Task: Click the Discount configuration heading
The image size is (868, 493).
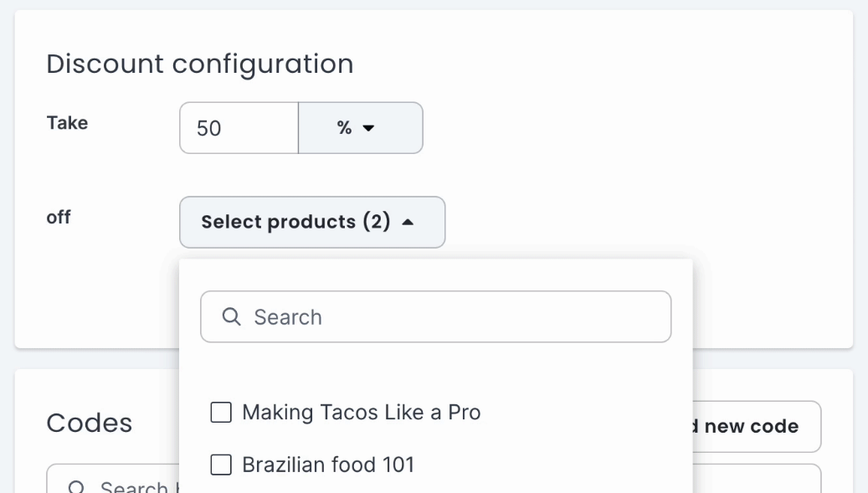Action: (x=199, y=64)
